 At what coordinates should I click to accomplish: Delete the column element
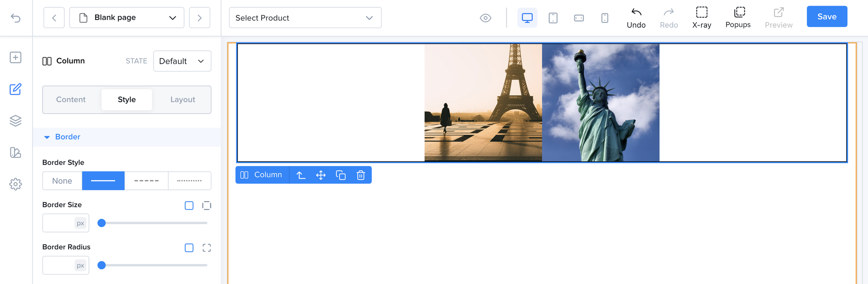click(x=361, y=175)
